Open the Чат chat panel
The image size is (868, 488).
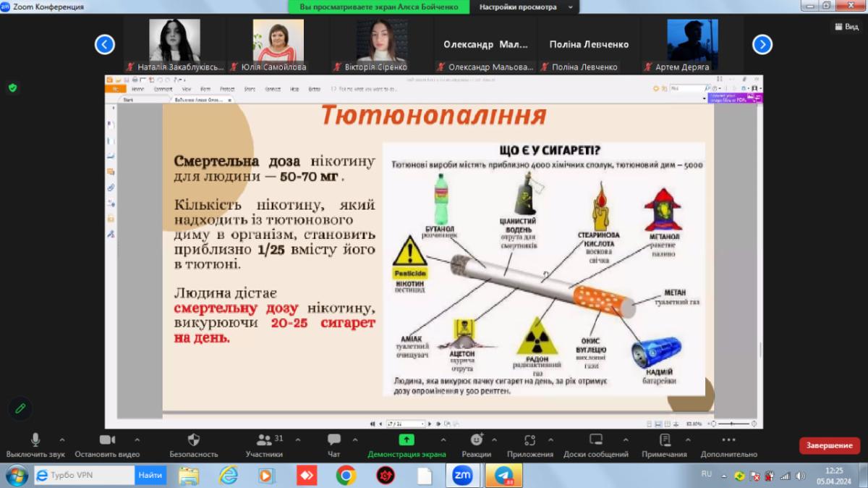(x=333, y=444)
